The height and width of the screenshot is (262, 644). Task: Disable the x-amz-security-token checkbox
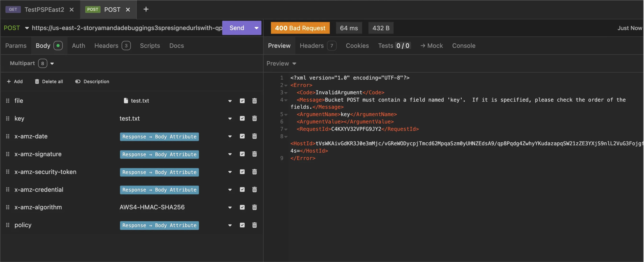[242, 172]
